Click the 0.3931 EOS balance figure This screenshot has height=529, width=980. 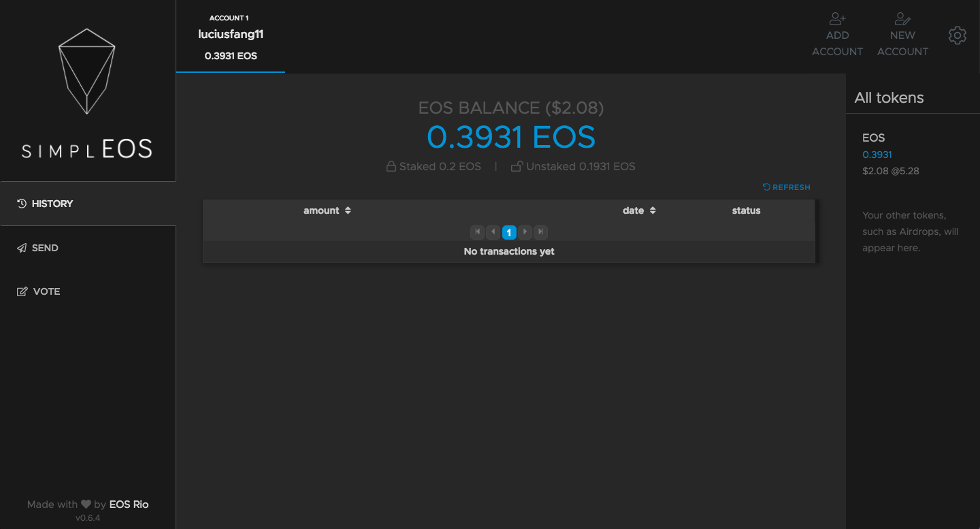tap(511, 138)
